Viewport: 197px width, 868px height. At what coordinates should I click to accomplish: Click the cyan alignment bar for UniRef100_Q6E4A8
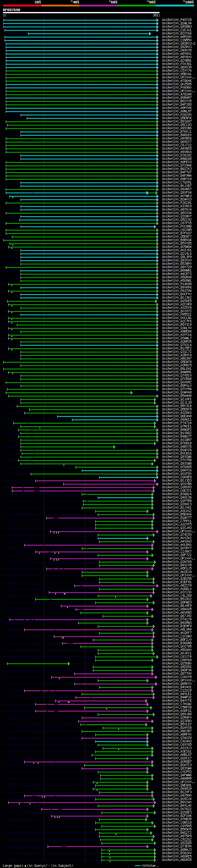coord(108,416)
